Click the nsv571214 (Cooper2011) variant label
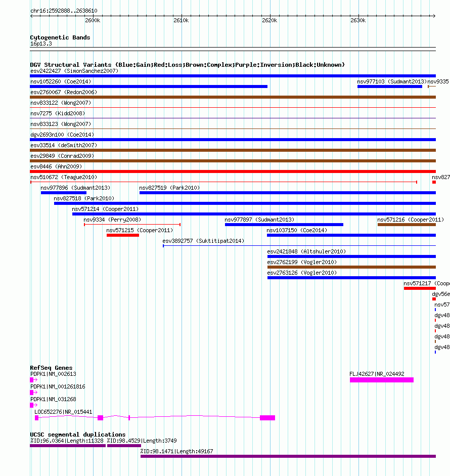The height and width of the screenshot is (476, 450). pyautogui.click(x=105, y=209)
